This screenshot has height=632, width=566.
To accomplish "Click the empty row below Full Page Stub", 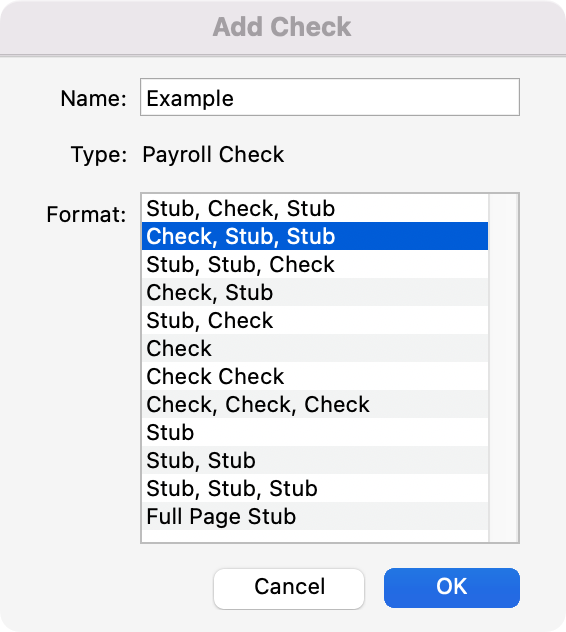I will [x=315, y=536].
